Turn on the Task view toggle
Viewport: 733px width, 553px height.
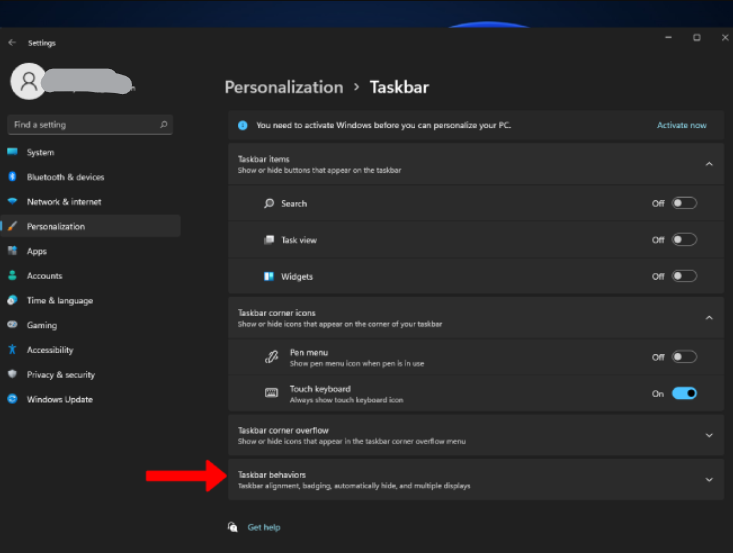[x=684, y=240]
